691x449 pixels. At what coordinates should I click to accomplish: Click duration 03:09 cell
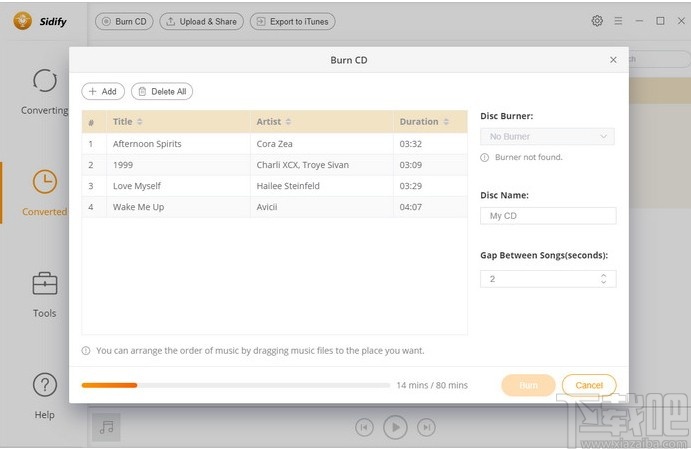tap(430, 165)
